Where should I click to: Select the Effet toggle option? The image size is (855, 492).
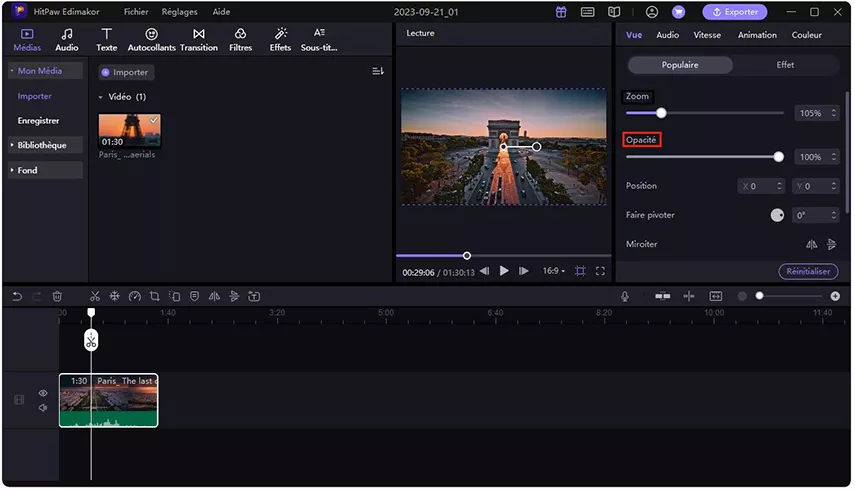[785, 65]
